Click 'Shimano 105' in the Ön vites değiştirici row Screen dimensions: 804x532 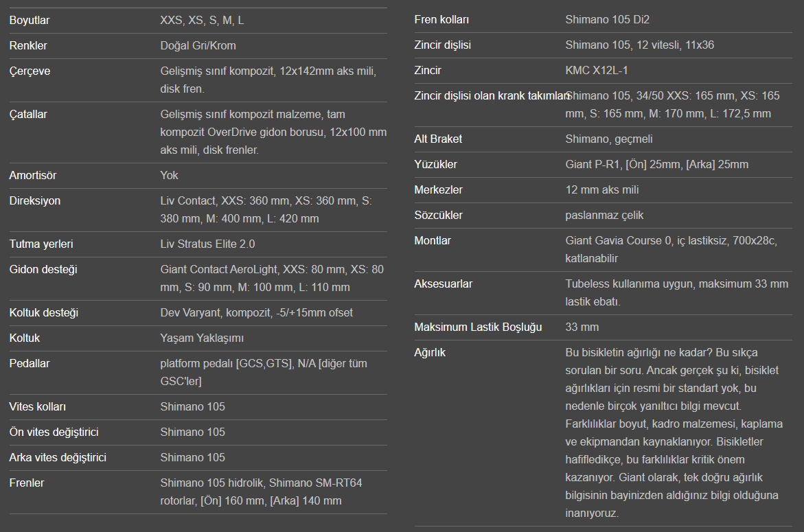(x=193, y=432)
